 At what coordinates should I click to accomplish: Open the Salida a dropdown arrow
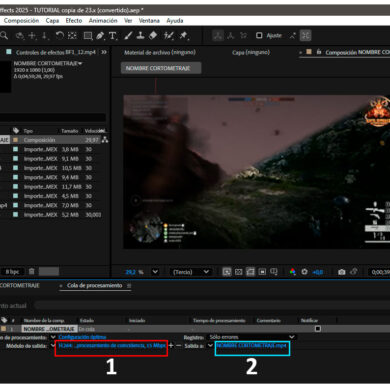(210, 346)
